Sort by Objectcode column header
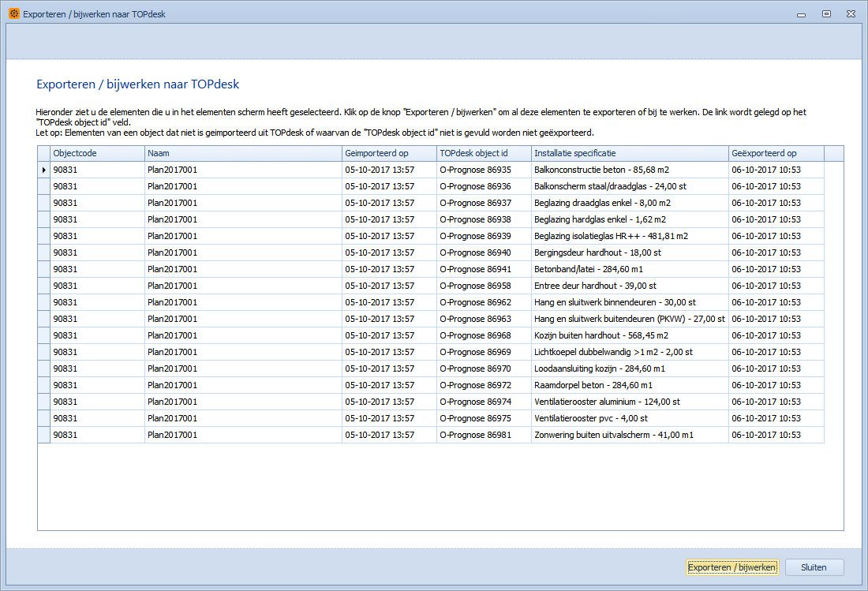868x591 pixels. pyautogui.click(x=97, y=153)
